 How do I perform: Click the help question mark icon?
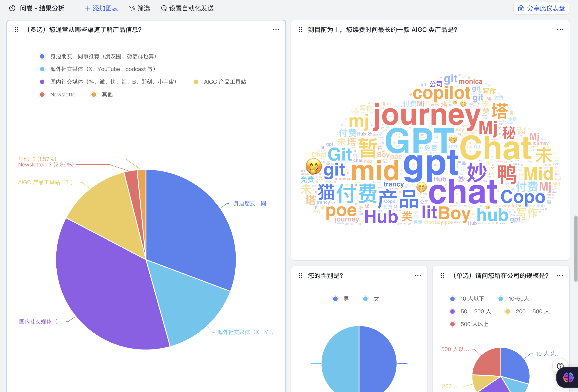tap(560, 366)
